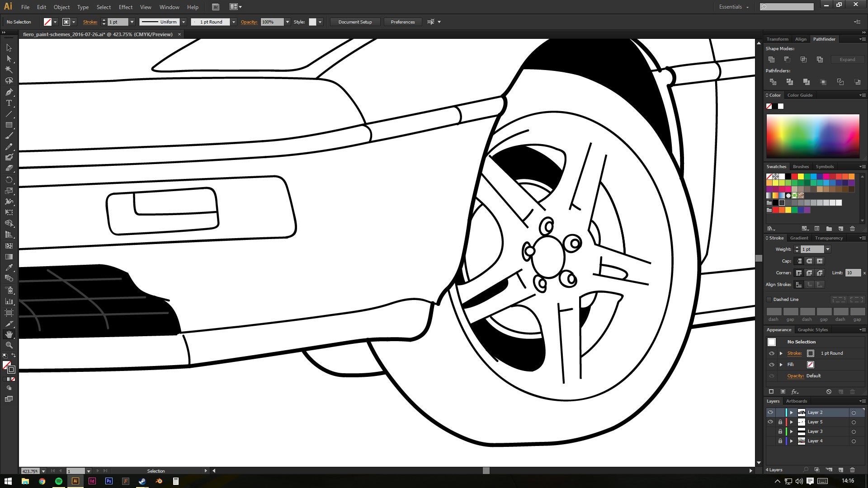Click the Document Setup button

[x=355, y=22]
